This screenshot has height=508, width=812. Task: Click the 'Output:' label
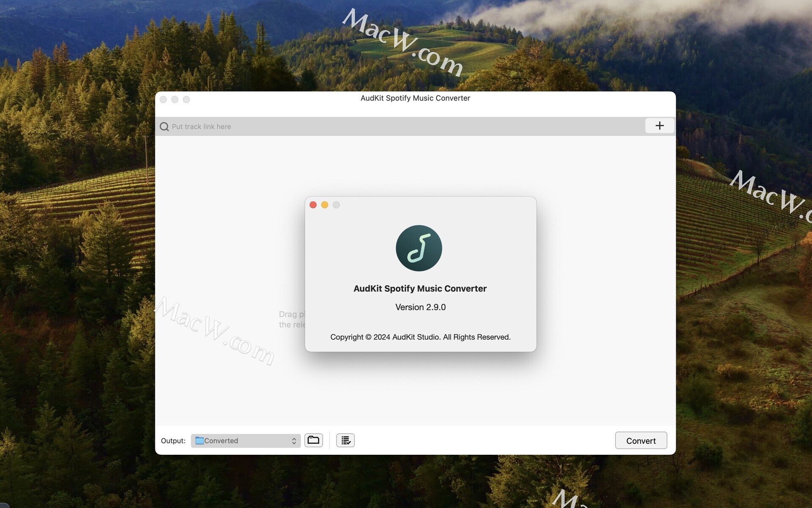173,441
